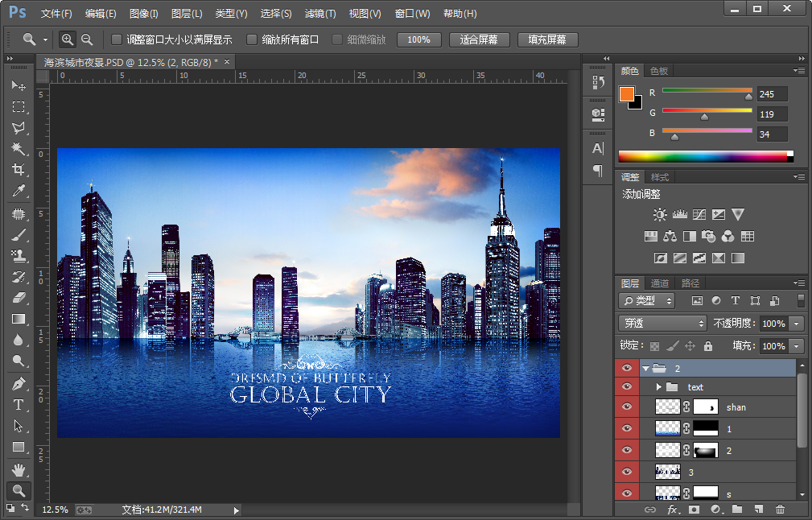Select the Magic Wand tool
Viewport: 812px width, 520px height.
click(19, 149)
